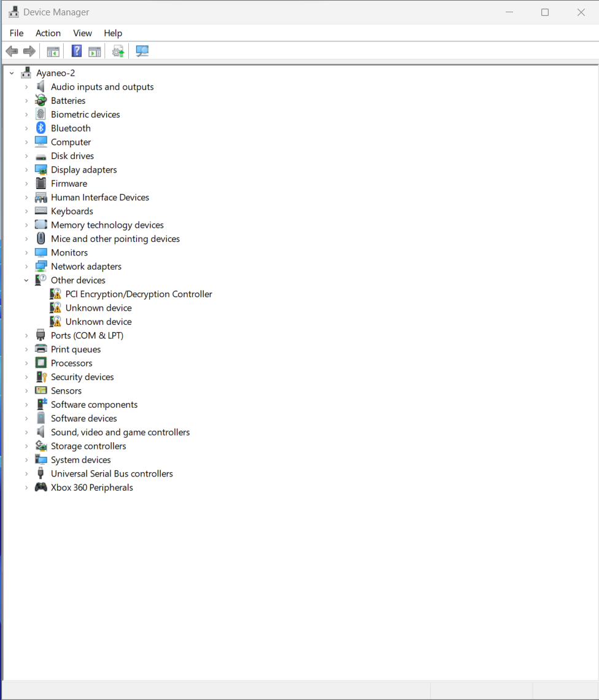Click the blue Help question-mark toolbar icon
Screen dimensions: 599x700
(77, 51)
